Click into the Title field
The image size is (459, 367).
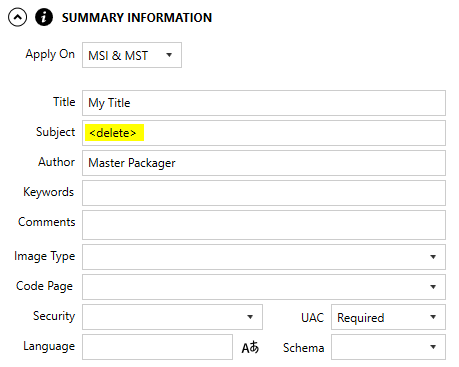[264, 103]
